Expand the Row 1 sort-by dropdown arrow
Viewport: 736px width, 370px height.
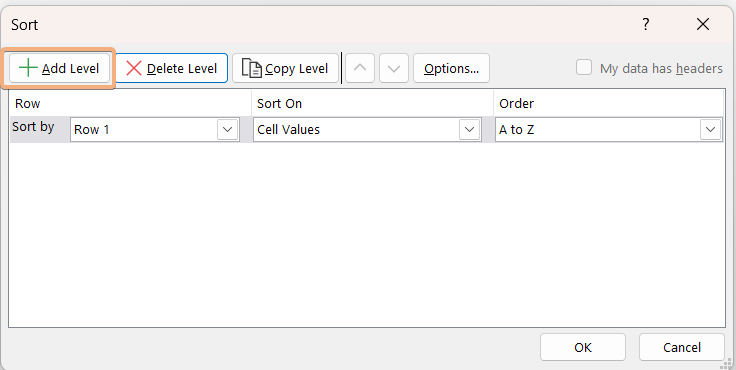228,130
